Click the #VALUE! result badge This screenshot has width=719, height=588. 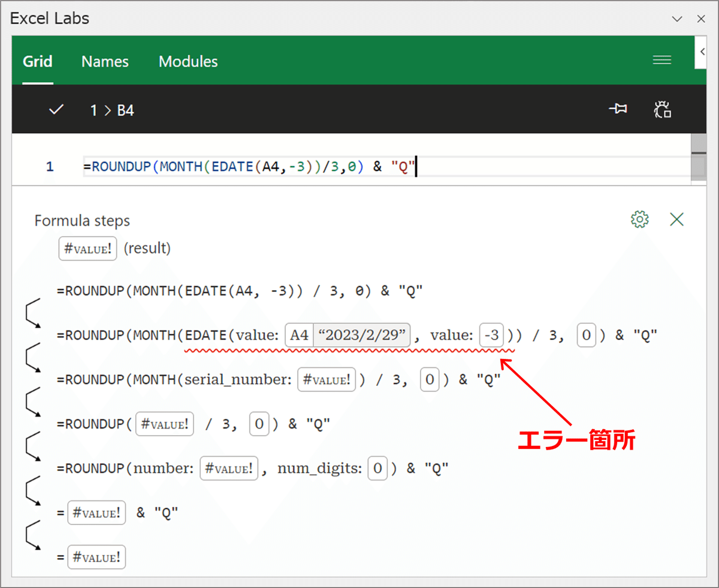(87, 248)
